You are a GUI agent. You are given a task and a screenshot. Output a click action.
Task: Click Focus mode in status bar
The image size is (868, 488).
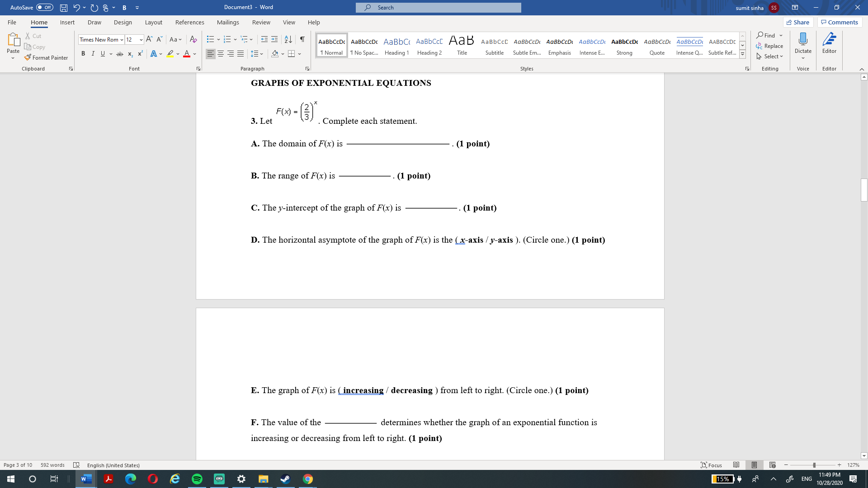711,465
